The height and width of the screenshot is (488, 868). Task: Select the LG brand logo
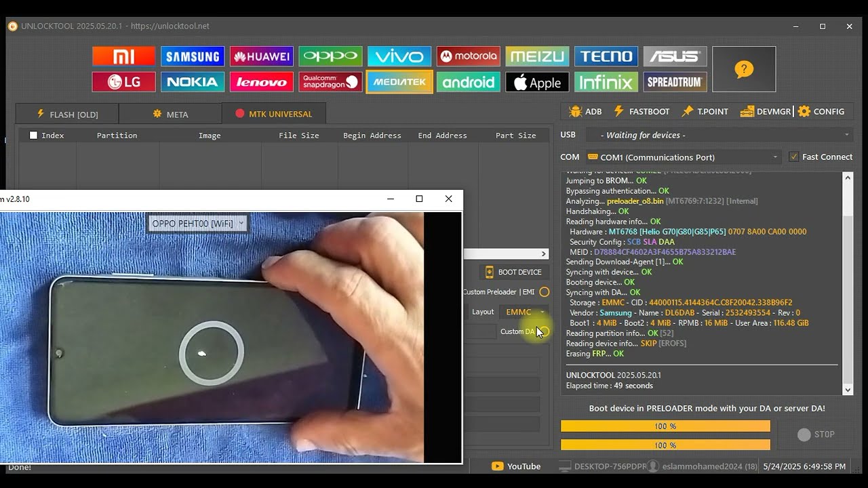(x=123, y=82)
